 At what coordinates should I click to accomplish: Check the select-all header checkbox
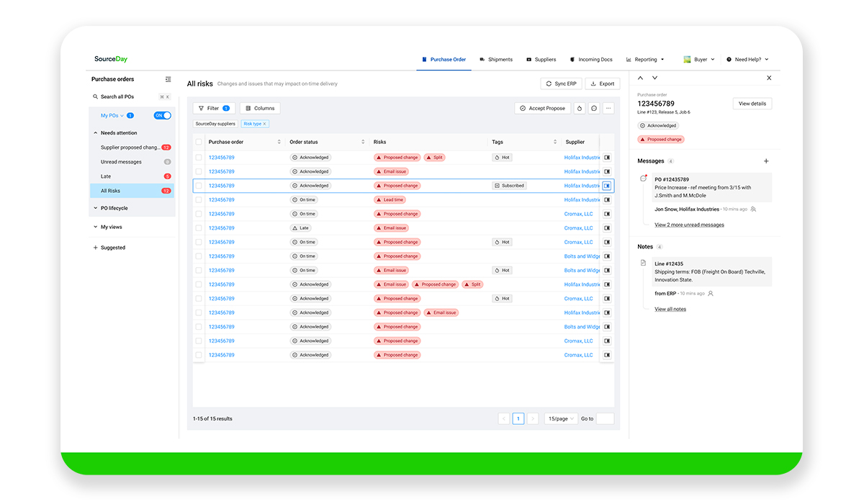click(x=199, y=142)
